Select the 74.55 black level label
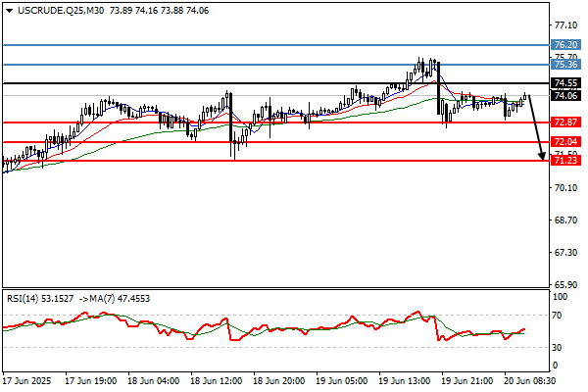The height and width of the screenshot is (392, 588). point(565,83)
